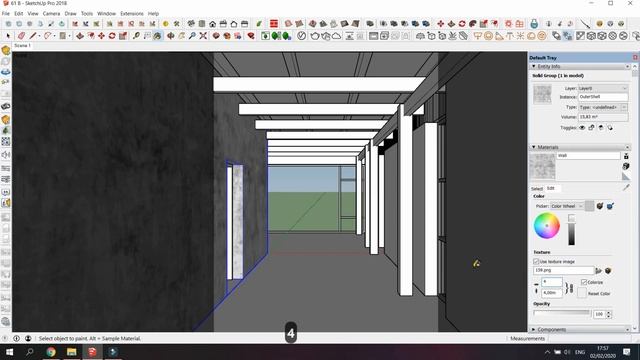
Task: Click Zoom Extents tool
Action: tap(203, 36)
